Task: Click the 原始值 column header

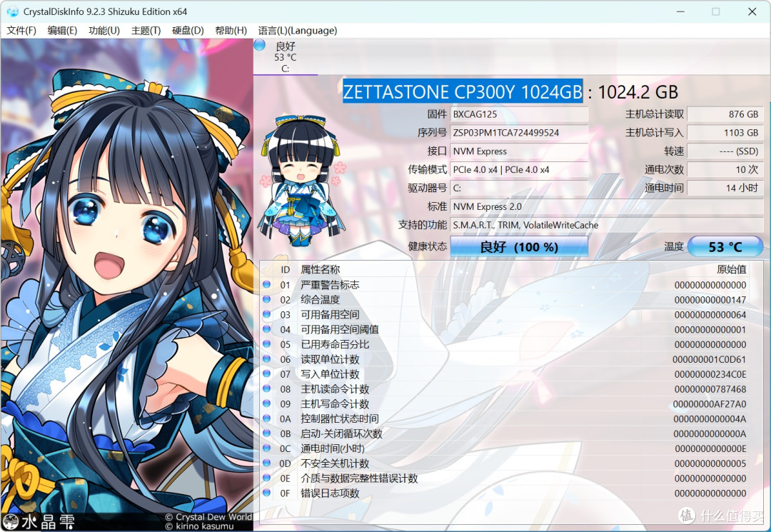Action: click(x=732, y=269)
